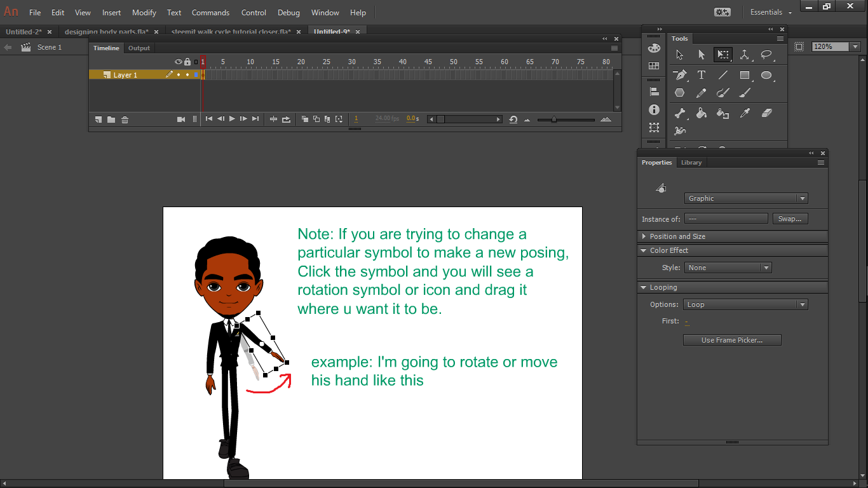The width and height of the screenshot is (868, 488).
Task: Open the Color Effect Style dropdown
Action: (x=728, y=268)
